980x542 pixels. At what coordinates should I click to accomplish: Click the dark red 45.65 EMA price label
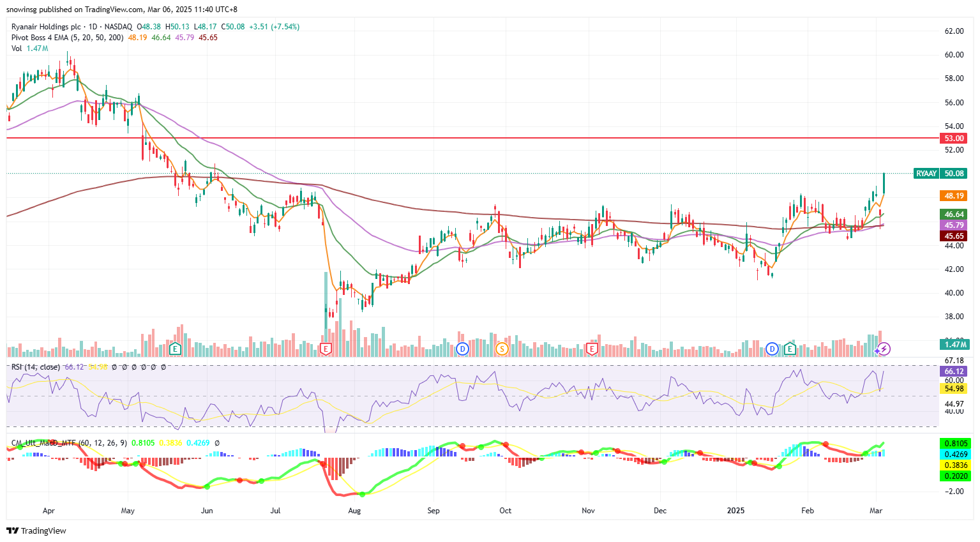coord(954,236)
